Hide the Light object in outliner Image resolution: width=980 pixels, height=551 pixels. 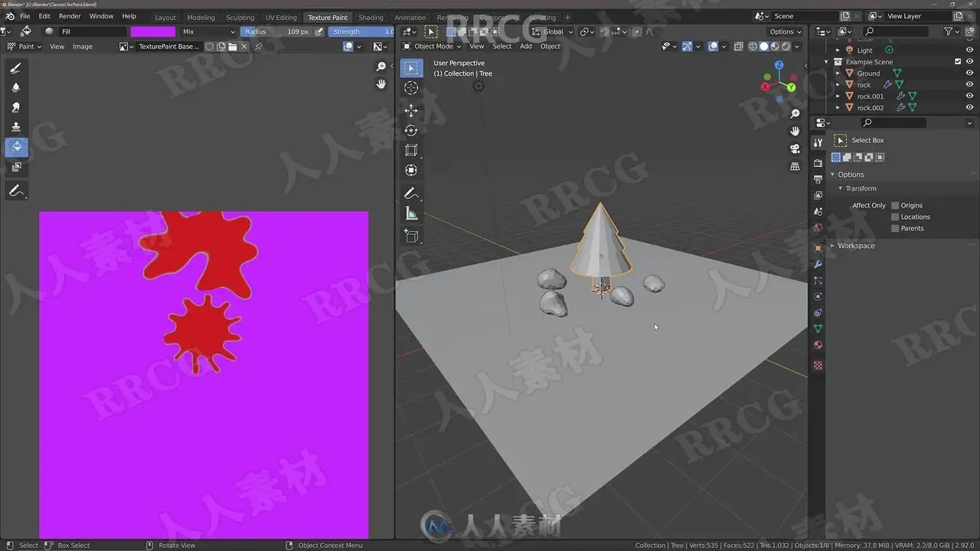(x=969, y=51)
